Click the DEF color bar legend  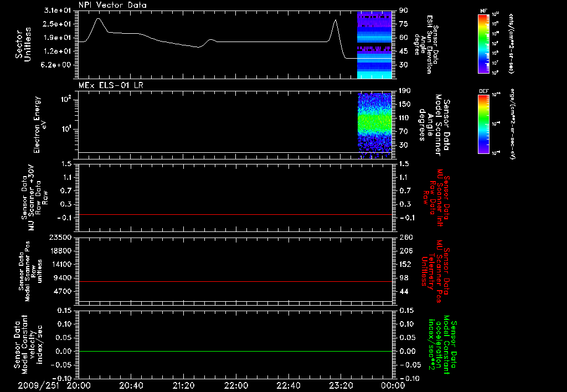coord(483,124)
